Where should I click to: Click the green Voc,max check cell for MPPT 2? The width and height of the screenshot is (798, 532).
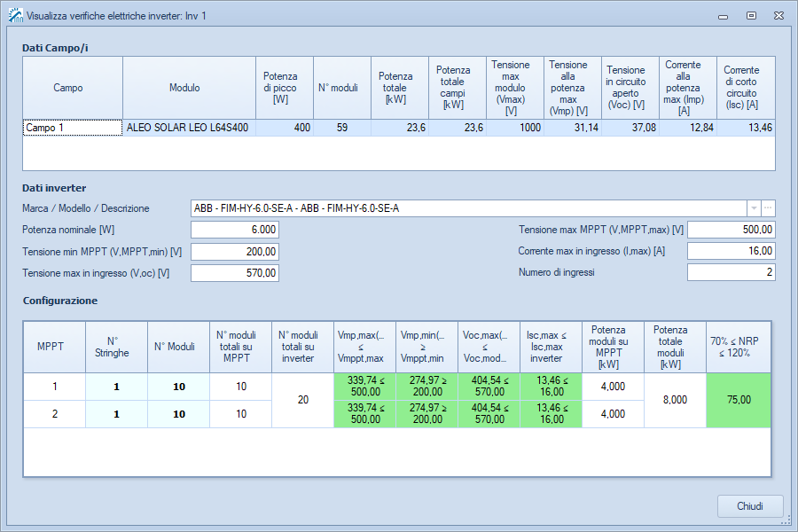[489, 414]
